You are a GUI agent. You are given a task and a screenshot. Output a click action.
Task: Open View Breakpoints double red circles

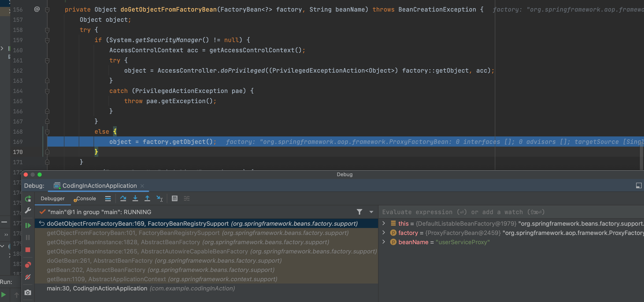click(x=28, y=265)
